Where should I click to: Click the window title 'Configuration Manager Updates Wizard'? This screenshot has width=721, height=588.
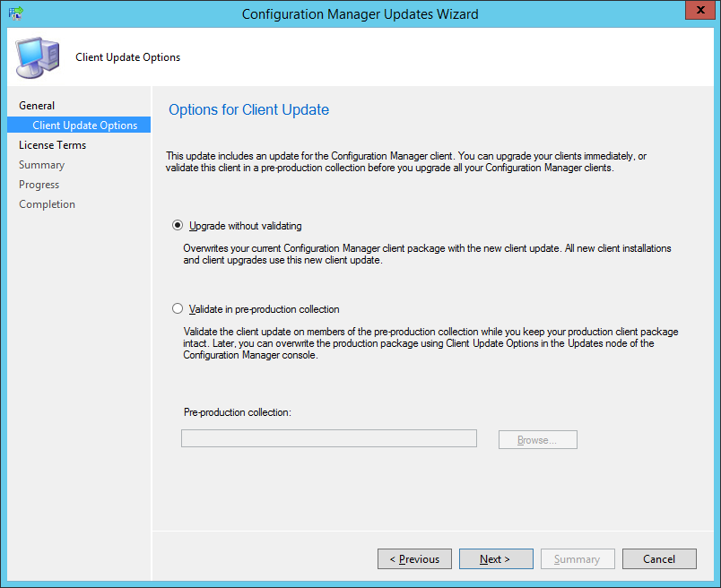(x=360, y=14)
